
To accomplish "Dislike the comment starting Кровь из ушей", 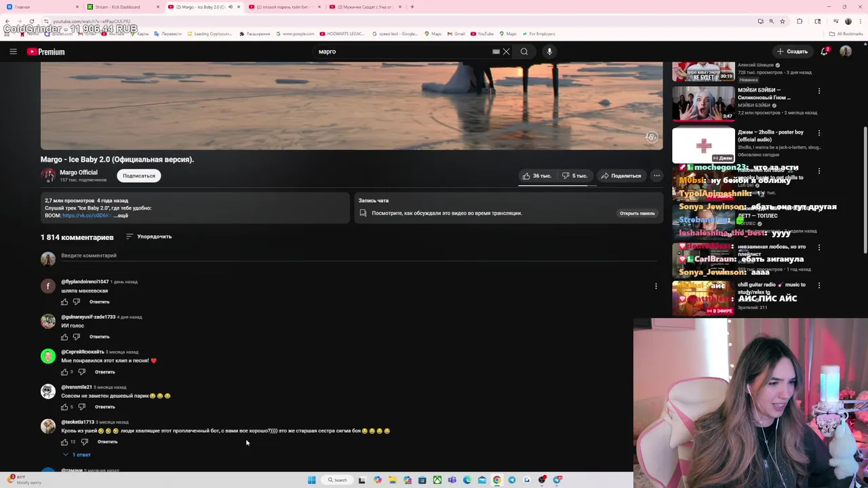I will tap(84, 442).
